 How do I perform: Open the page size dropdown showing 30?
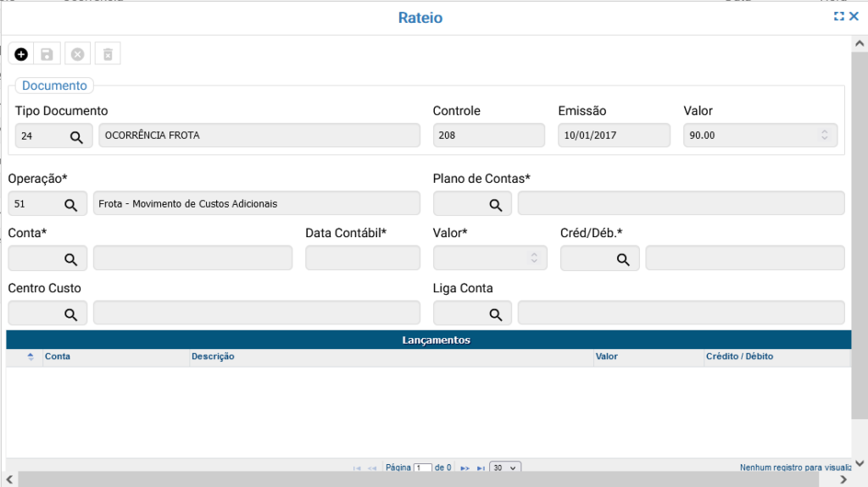[x=505, y=468]
